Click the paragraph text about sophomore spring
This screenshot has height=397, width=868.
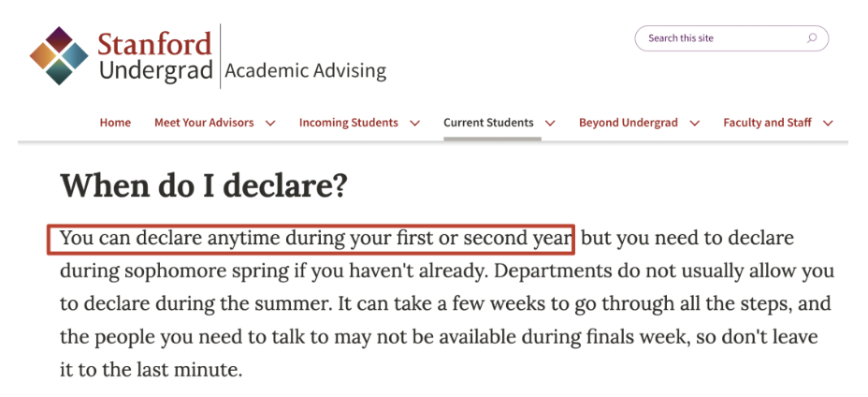(x=447, y=272)
